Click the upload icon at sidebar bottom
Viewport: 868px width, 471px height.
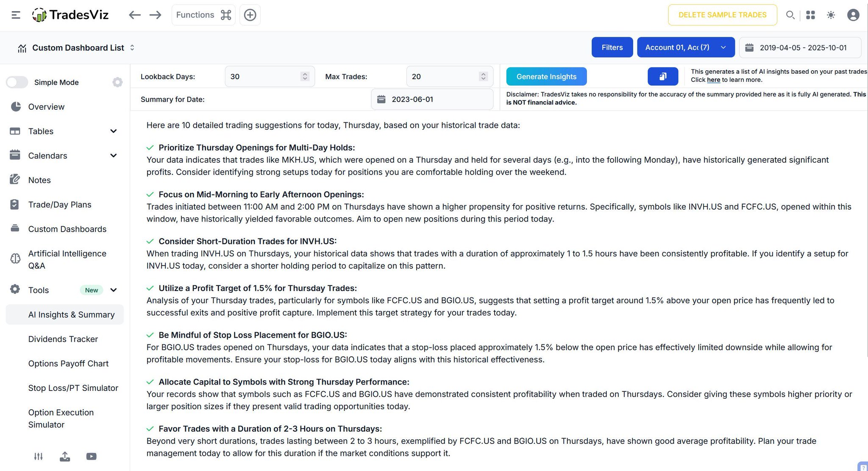click(65, 456)
